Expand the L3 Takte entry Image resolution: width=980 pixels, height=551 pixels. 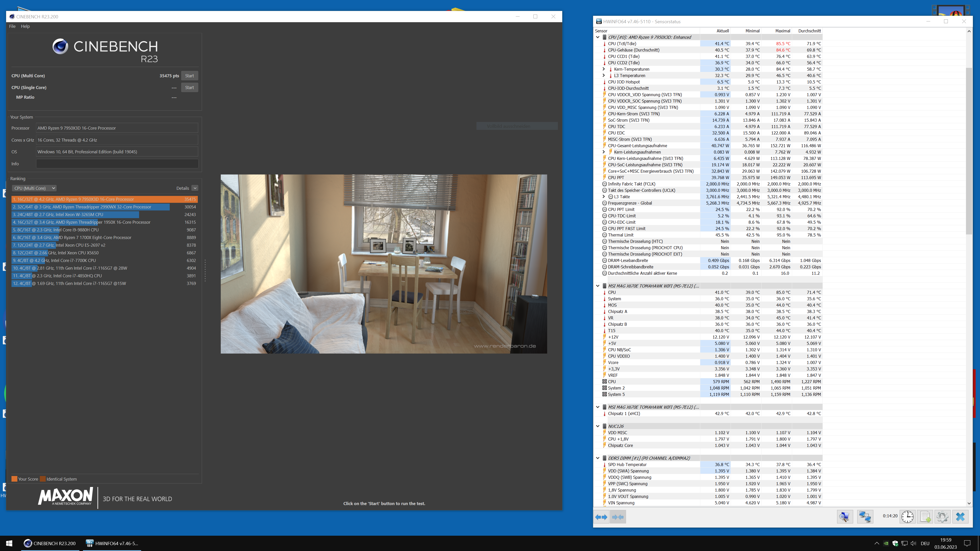coord(604,197)
